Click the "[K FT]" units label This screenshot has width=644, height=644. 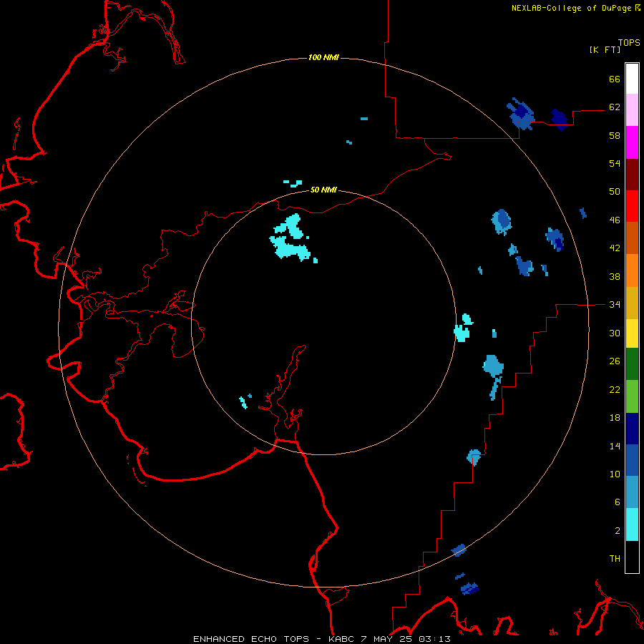(605, 49)
